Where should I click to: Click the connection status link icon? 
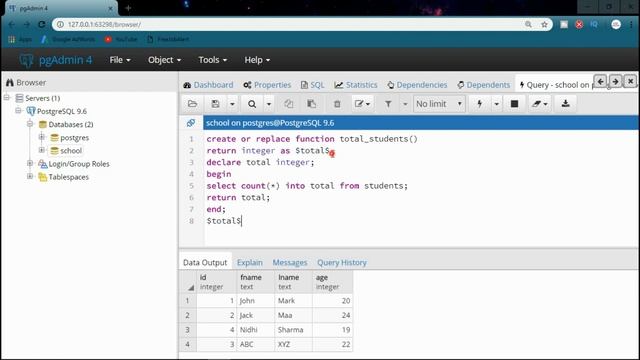click(x=191, y=123)
